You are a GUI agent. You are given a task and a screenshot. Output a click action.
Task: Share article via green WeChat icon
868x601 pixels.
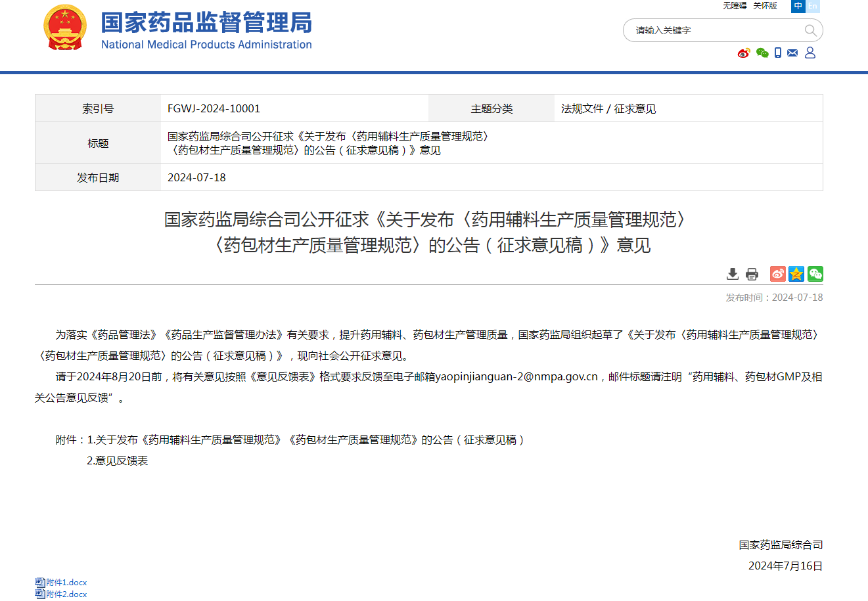click(x=815, y=274)
